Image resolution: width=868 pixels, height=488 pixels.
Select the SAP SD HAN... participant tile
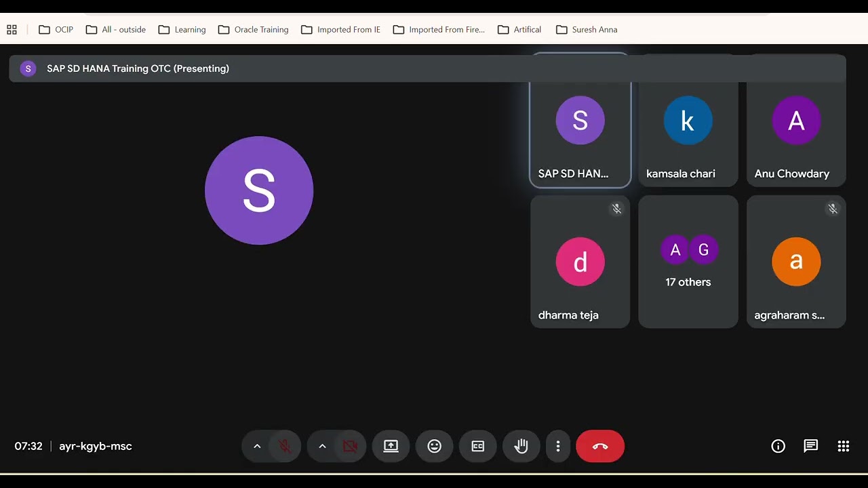point(580,121)
